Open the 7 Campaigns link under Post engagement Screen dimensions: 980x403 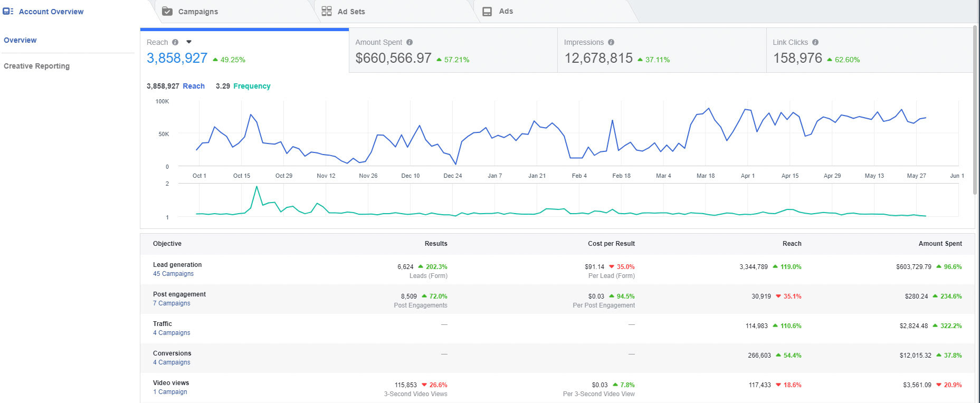172,303
